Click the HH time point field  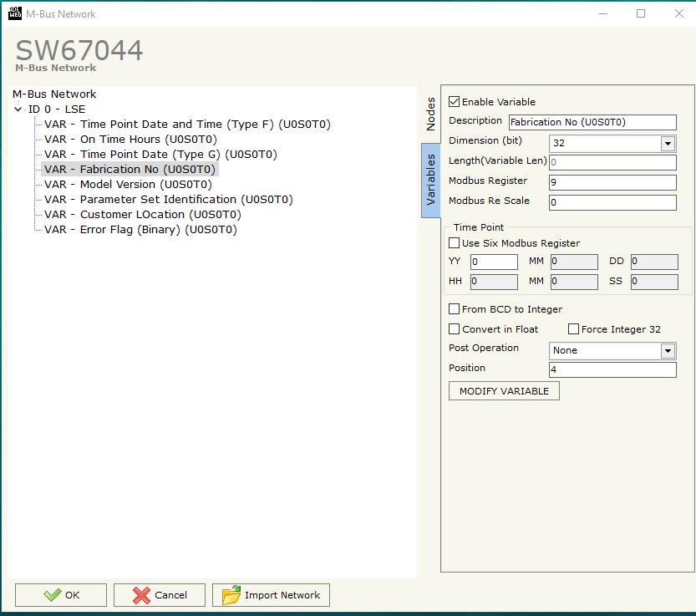(494, 282)
